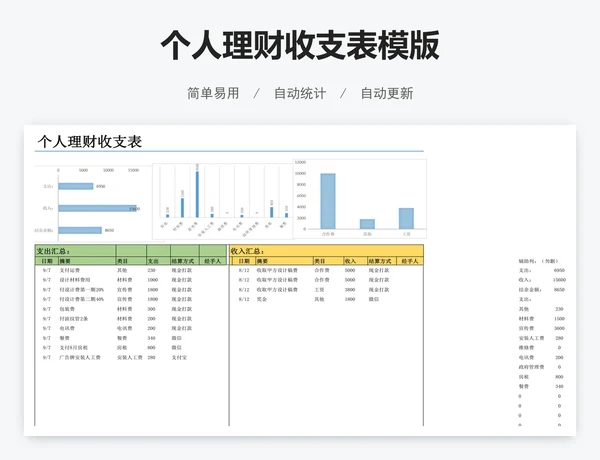Select the green 支出汇总 header cell
This screenshot has height=460, width=600.
pyautogui.click(x=75, y=251)
